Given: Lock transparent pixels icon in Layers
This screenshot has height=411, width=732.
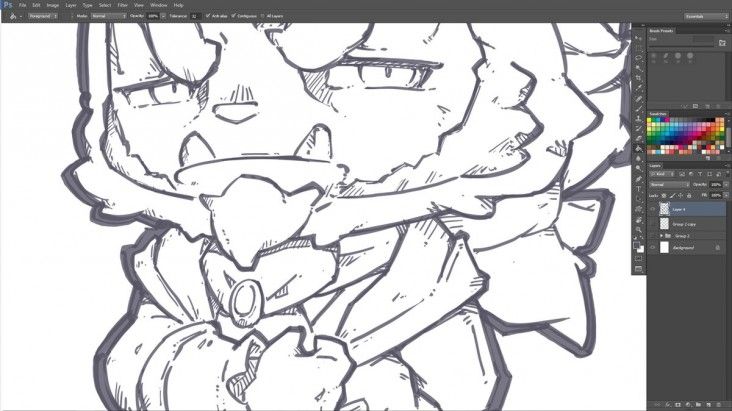Looking at the screenshot, I should click(664, 195).
